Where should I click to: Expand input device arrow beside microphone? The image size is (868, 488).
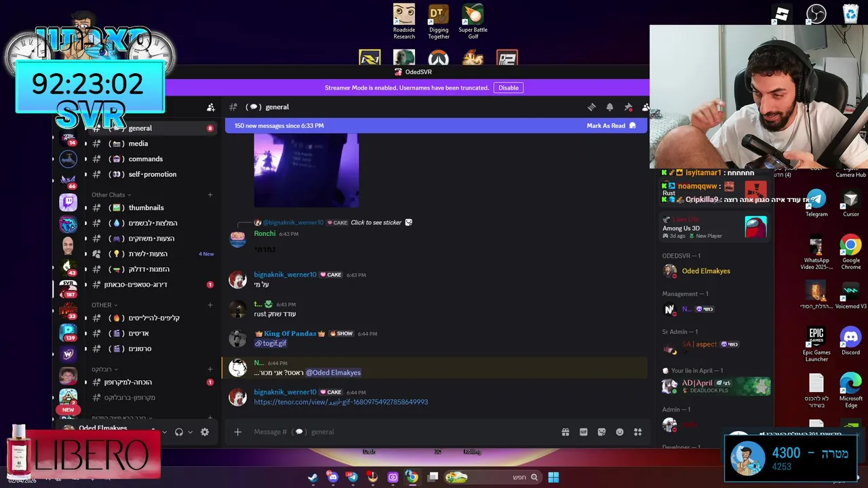click(164, 432)
